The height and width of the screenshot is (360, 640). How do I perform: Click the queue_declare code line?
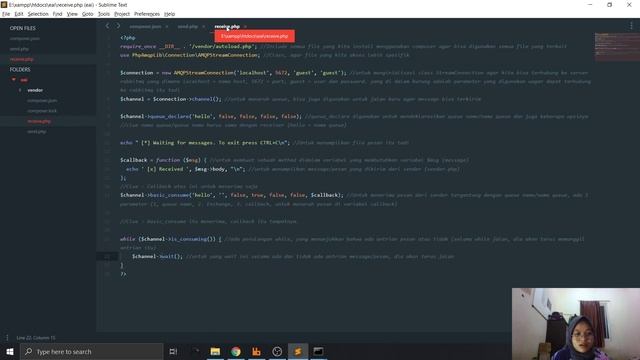211,116
